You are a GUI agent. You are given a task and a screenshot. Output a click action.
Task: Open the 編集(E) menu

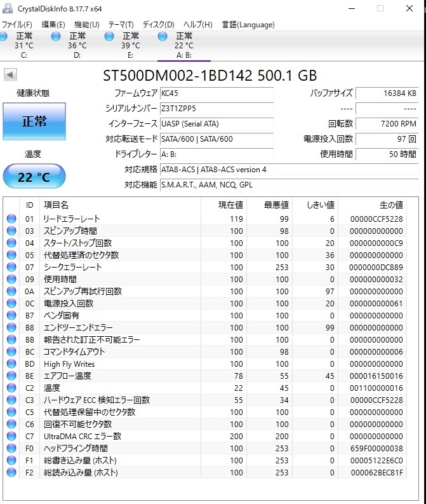point(53,25)
